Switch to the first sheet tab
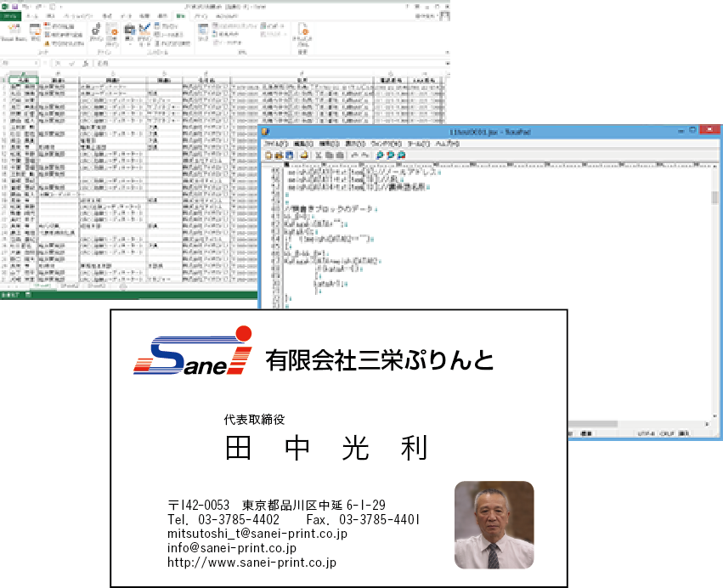The width and height of the screenshot is (723, 588). (42, 286)
